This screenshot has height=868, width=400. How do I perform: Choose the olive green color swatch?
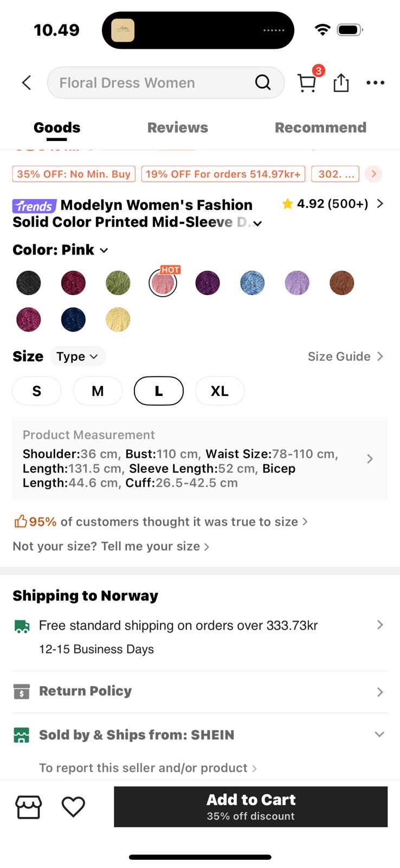[118, 283]
